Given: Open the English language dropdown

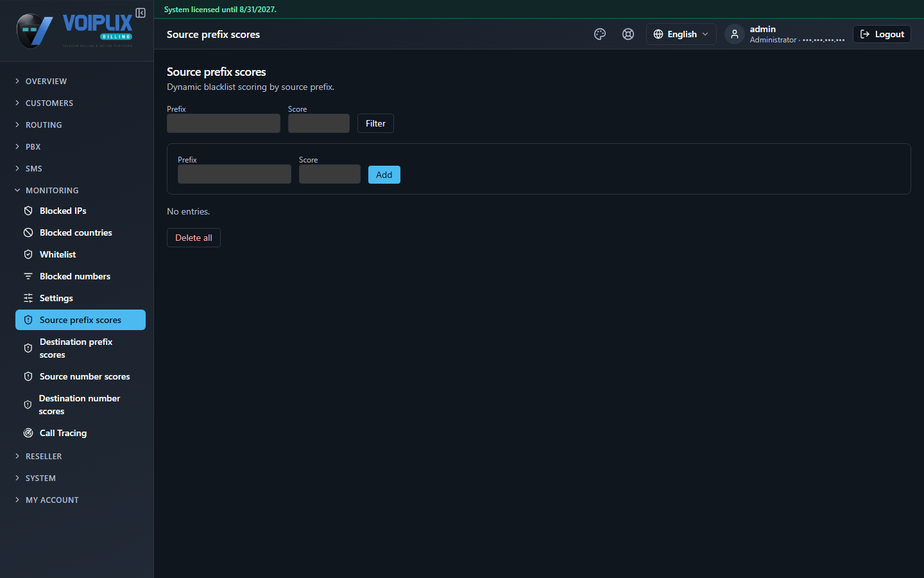Looking at the screenshot, I should (681, 34).
